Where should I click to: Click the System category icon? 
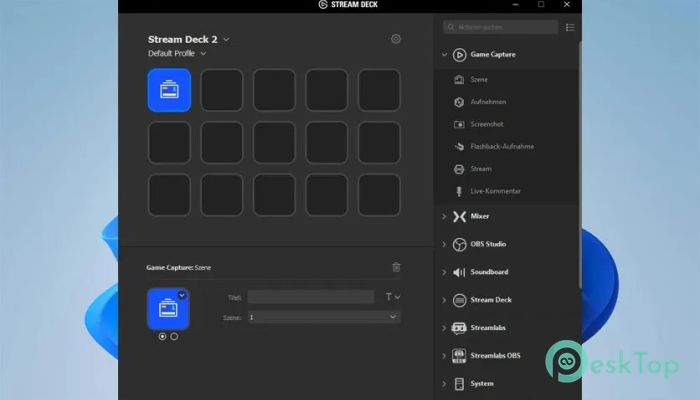(x=459, y=383)
